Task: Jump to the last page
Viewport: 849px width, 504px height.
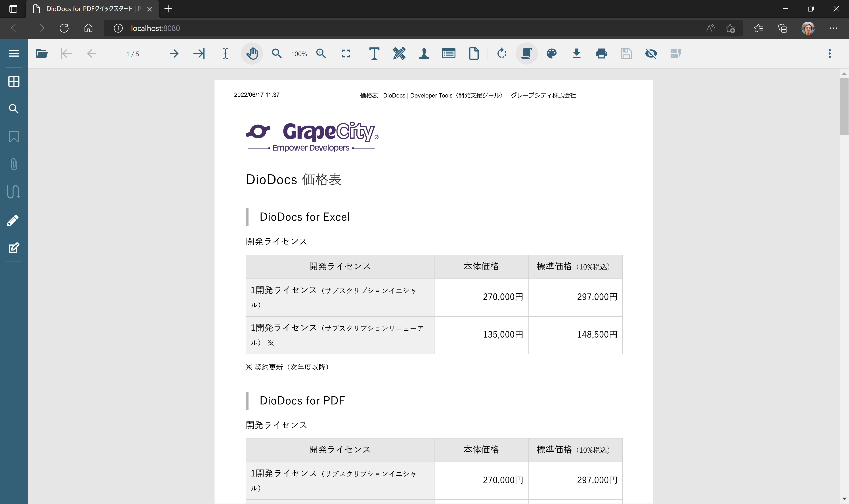Action: click(199, 53)
